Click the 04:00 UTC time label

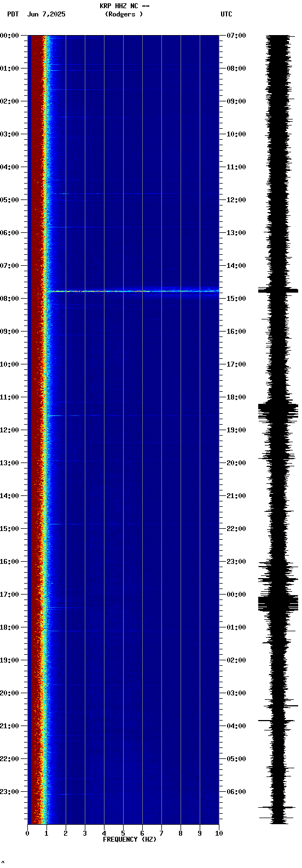pos(236,726)
